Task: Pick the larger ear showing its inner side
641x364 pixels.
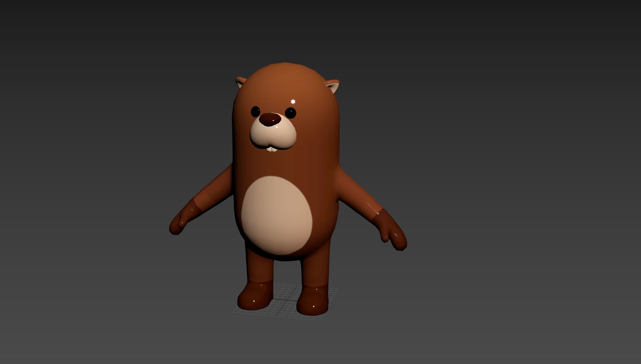Action: (x=333, y=86)
